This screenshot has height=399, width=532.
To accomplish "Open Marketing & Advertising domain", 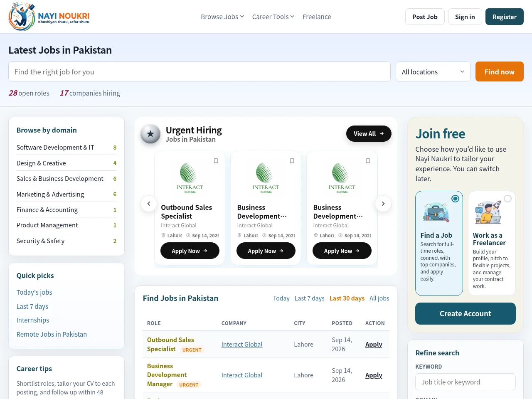I will click(x=66, y=194).
